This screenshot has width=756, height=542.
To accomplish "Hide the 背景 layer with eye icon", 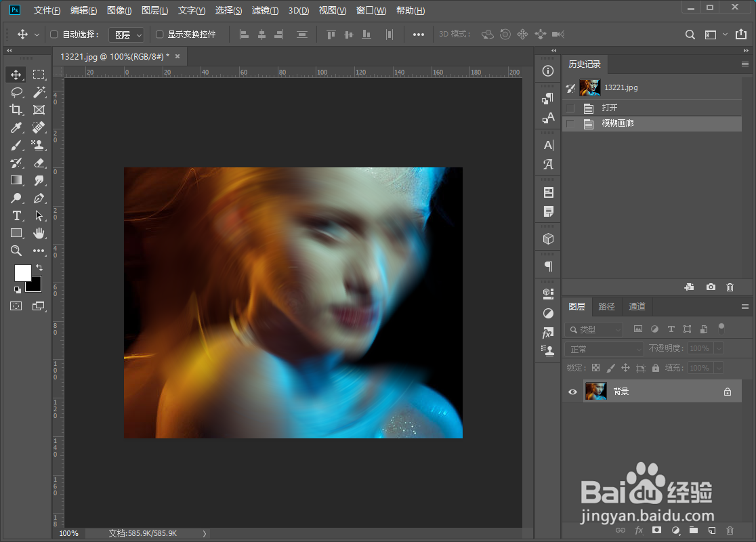I will click(x=572, y=392).
